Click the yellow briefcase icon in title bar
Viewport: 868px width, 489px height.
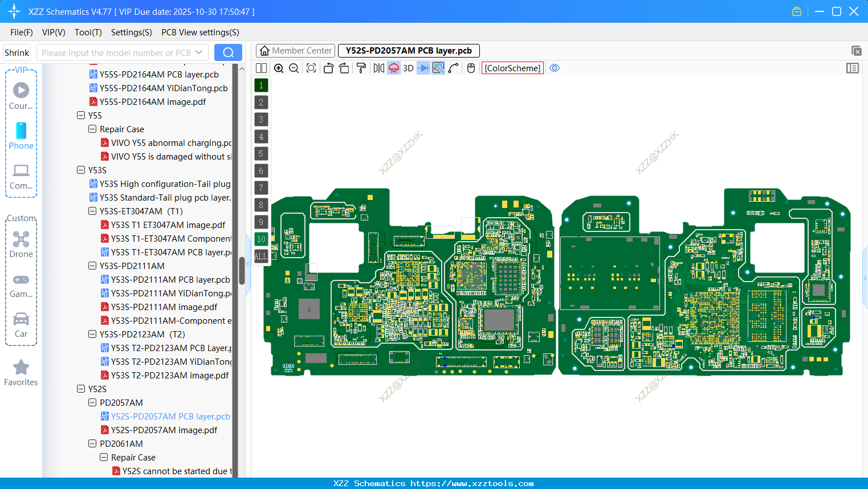pos(796,11)
